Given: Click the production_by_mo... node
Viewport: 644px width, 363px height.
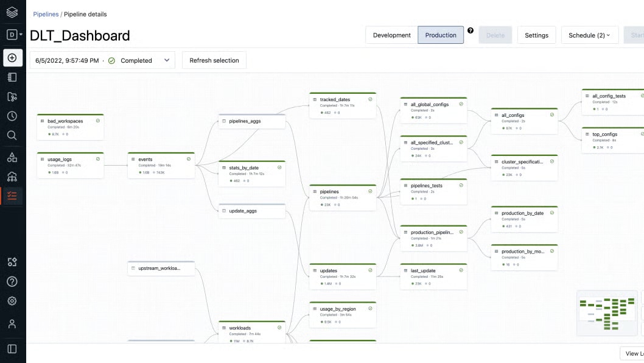Looking at the screenshot, I should pyautogui.click(x=524, y=258).
